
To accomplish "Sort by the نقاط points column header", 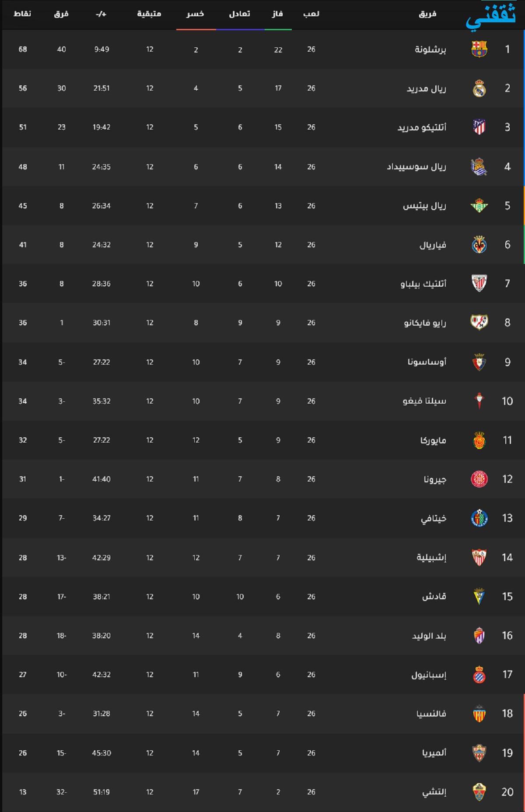I will point(22,14).
